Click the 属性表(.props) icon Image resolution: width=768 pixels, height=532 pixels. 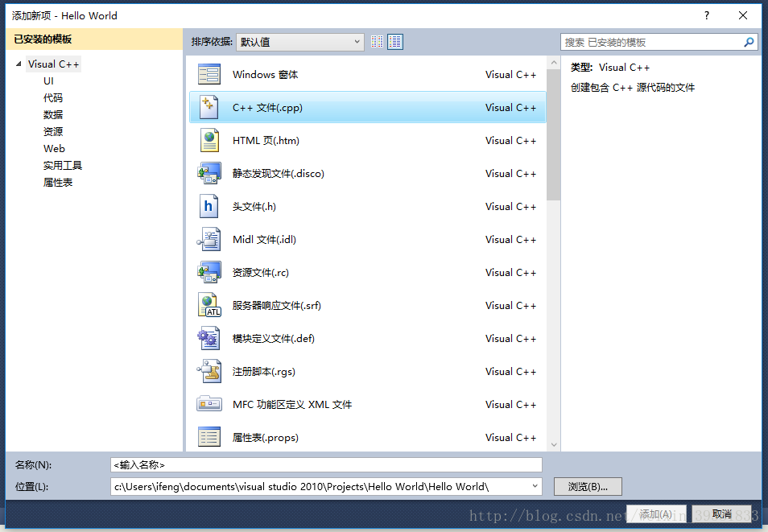click(x=209, y=437)
